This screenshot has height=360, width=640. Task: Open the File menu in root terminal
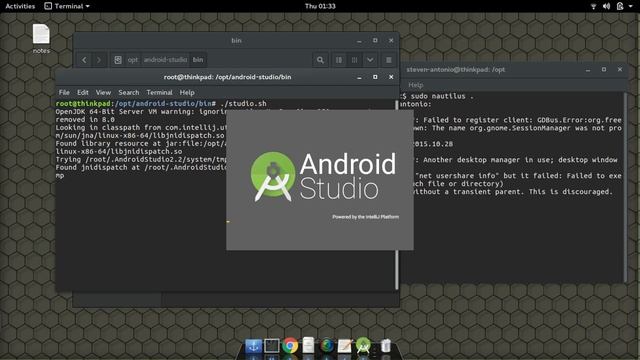point(64,93)
